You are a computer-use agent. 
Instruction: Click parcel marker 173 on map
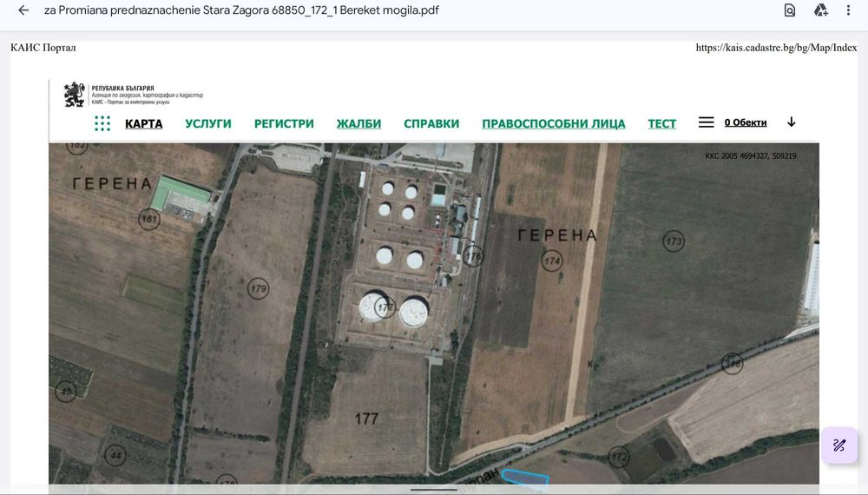[674, 241]
